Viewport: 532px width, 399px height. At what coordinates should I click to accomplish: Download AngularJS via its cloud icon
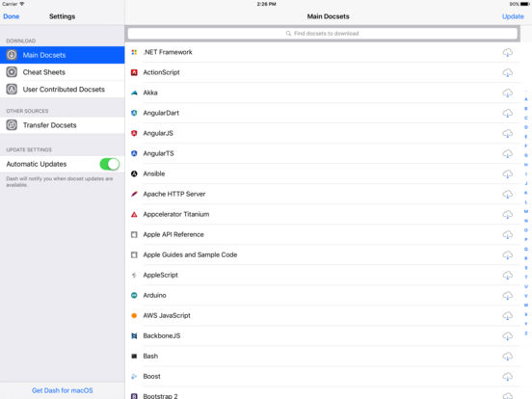(x=507, y=133)
